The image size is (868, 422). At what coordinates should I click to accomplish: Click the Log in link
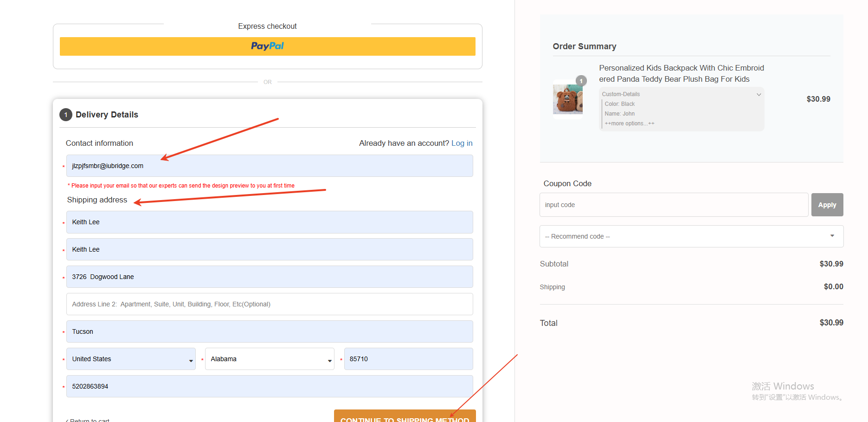[x=462, y=143]
